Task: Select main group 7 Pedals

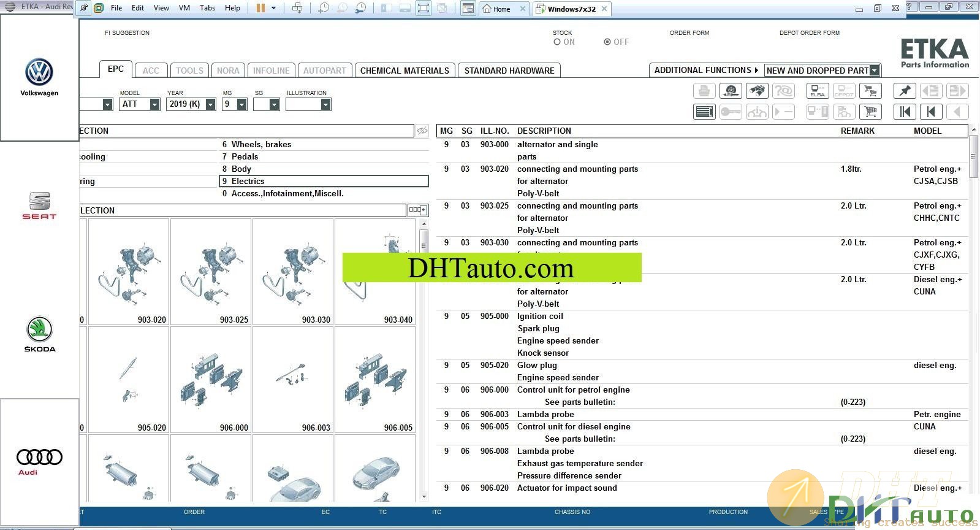Action: pyautogui.click(x=324, y=156)
